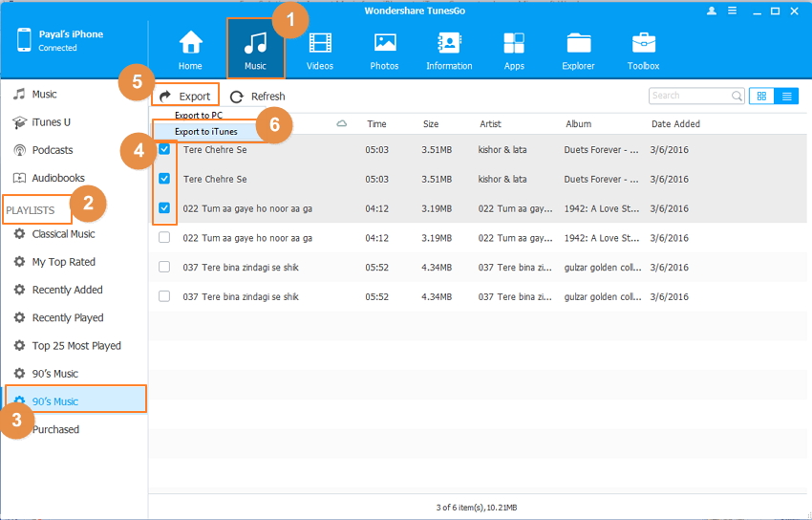Switch to list view
Viewport: 812px width, 520px height.
pos(786,96)
